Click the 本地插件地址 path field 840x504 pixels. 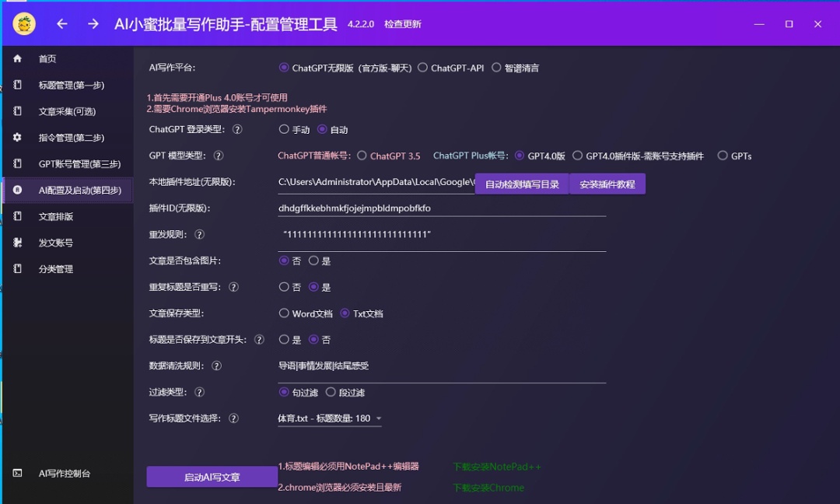pos(376,182)
